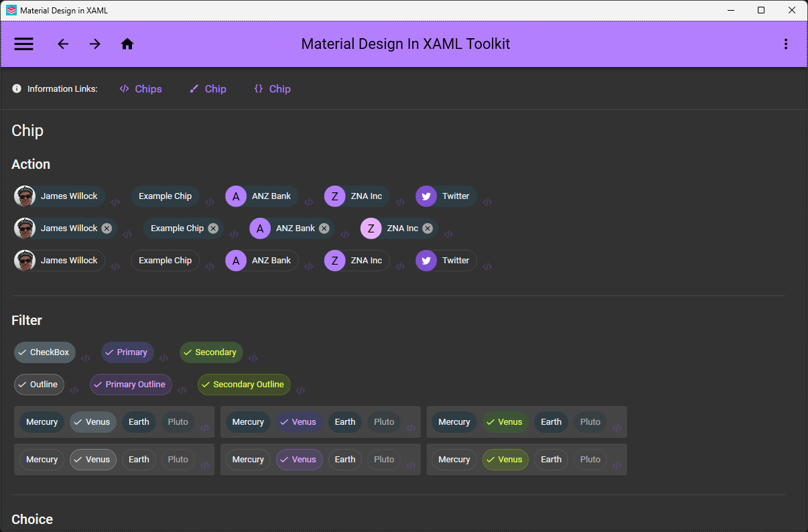View XAML code for Primary filter chip
Viewport: 808px width, 532px height.
click(x=163, y=358)
